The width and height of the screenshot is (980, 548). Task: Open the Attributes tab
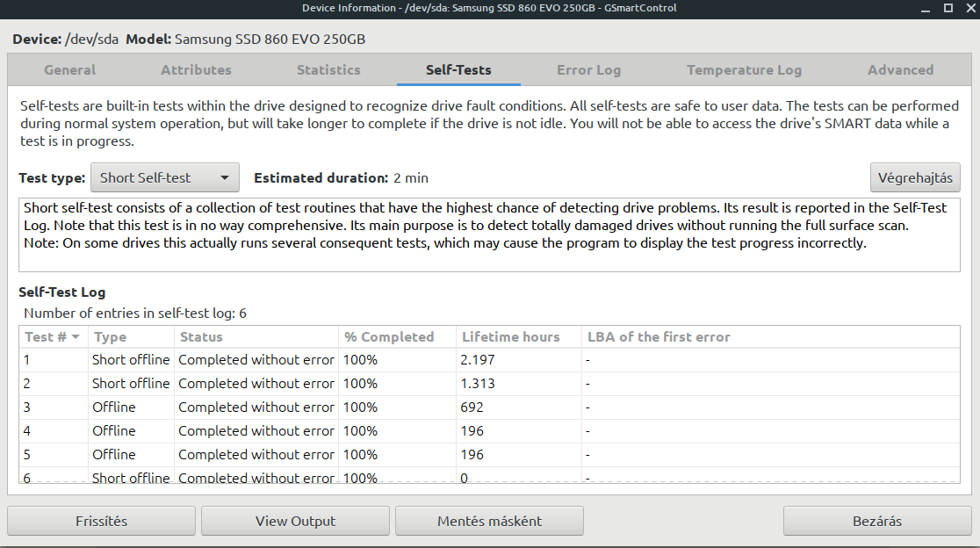[x=196, y=70]
